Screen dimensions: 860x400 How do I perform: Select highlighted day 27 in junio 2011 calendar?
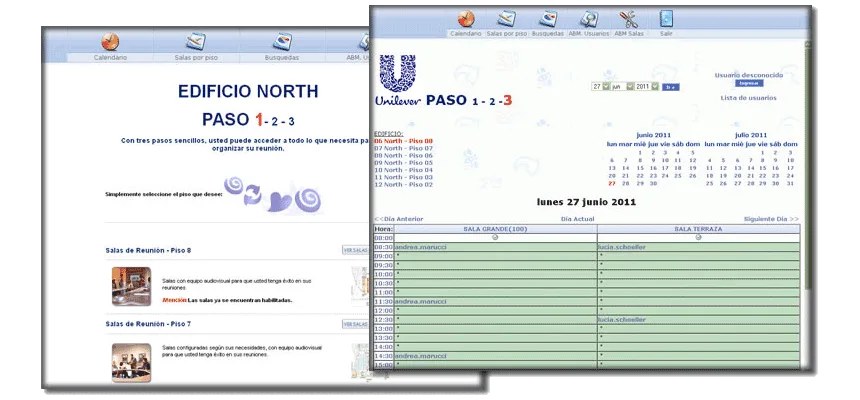612,183
